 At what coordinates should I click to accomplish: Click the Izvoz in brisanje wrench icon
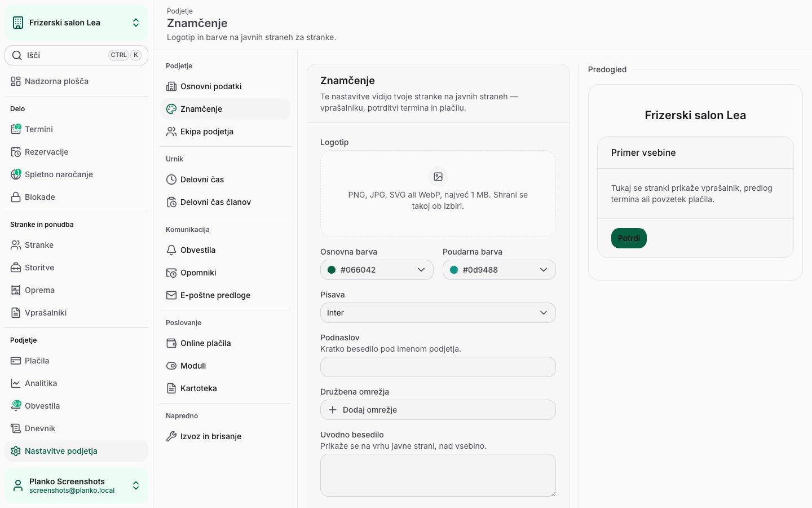[x=171, y=436]
